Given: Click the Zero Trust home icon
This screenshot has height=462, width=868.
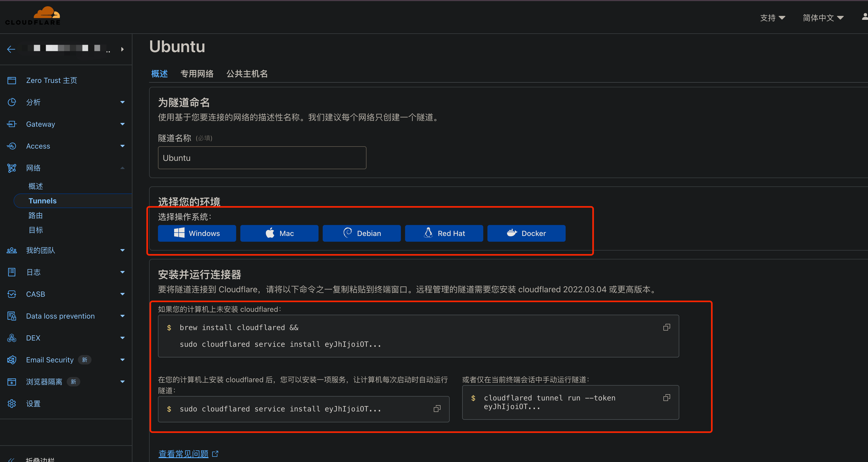Looking at the screenshot, I should tap(12, 80).
